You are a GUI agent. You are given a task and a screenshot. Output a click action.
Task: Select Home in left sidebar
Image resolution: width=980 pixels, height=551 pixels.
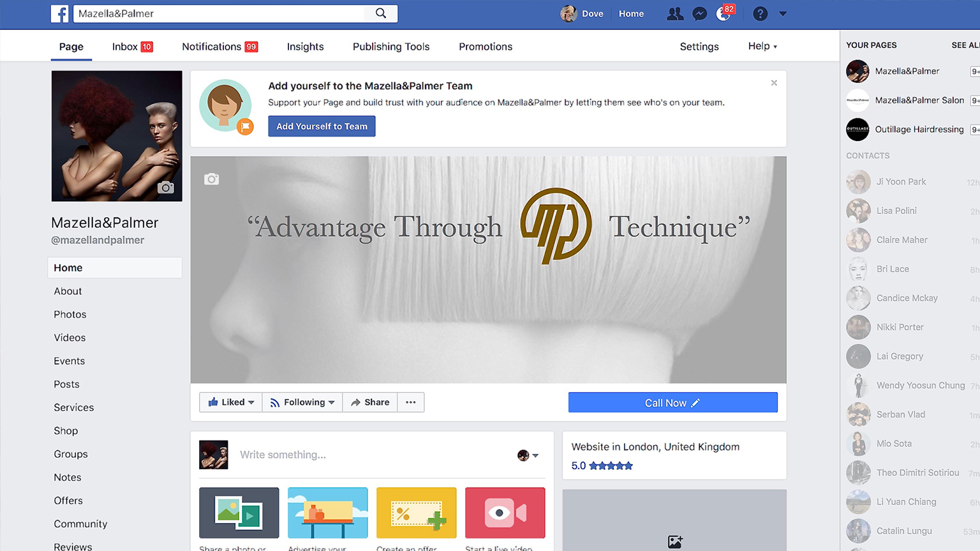click(115, 268)
